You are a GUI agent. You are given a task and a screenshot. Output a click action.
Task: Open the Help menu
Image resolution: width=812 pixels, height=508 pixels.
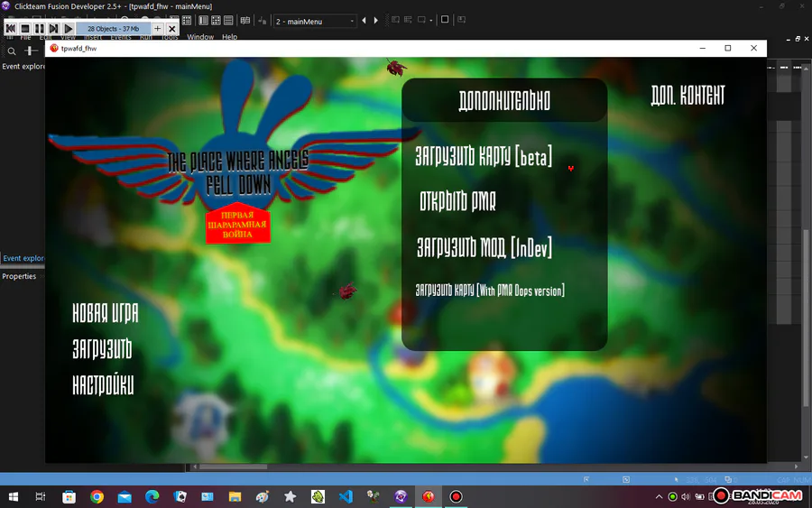point(229,37)
